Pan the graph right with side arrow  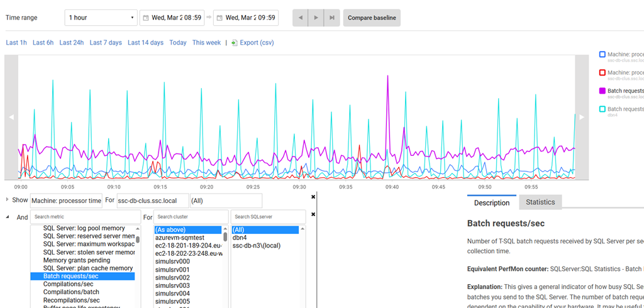coord(582,117)
